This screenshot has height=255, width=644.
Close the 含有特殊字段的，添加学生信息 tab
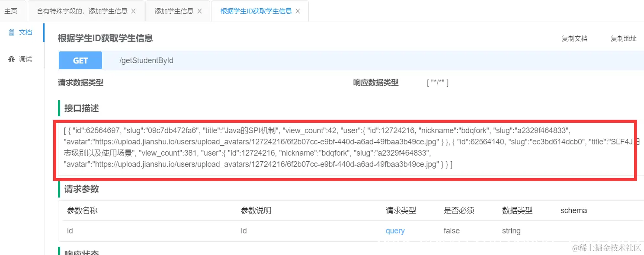(134, 11)
